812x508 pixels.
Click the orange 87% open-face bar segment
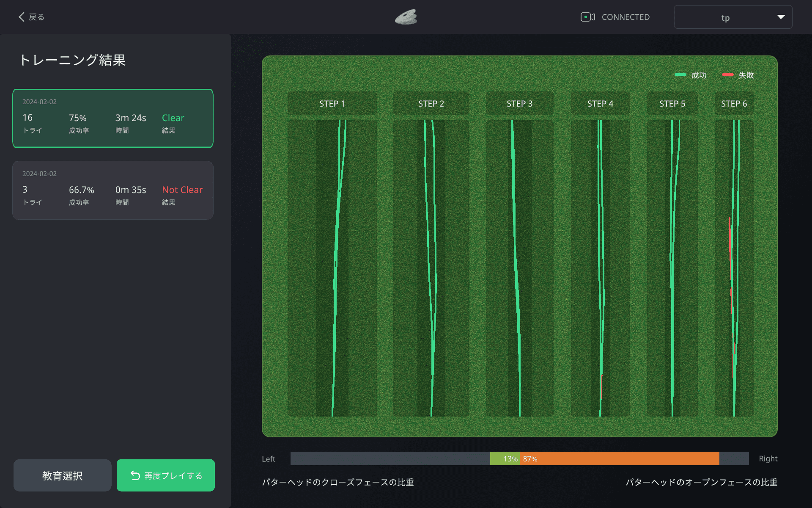click(x=620, y=458)
